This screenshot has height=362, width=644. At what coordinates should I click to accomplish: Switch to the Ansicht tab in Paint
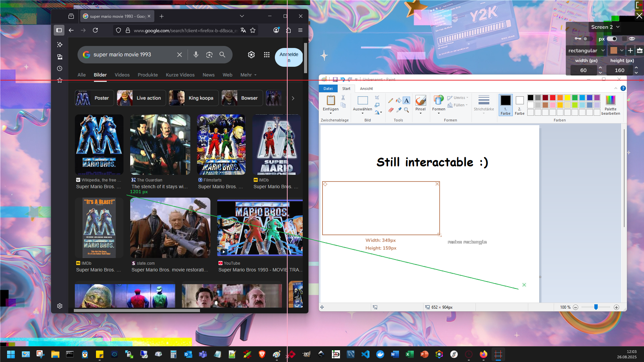[366, 89]
